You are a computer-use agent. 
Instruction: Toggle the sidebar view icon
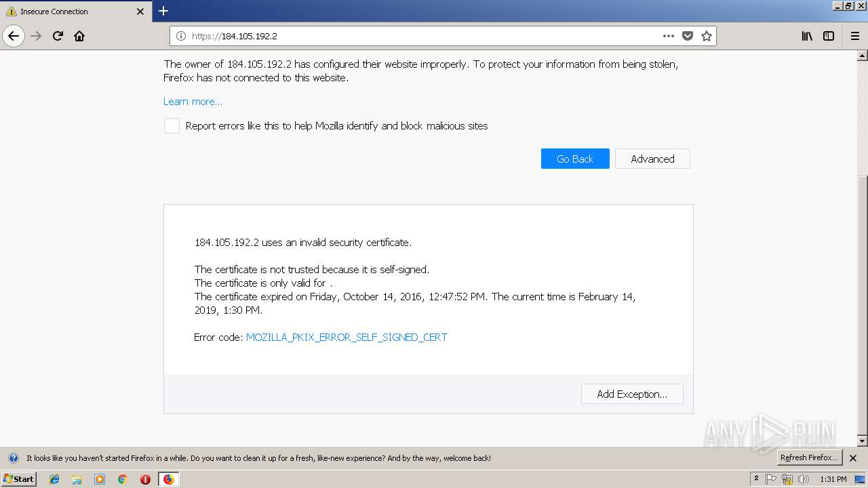(829, 36)
